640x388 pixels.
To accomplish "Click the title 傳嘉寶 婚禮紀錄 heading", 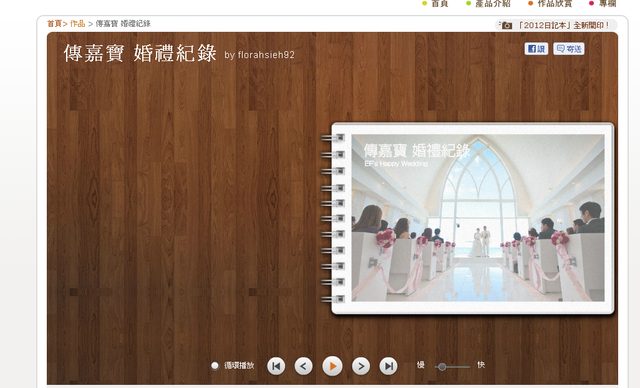I will coord(140,53).
